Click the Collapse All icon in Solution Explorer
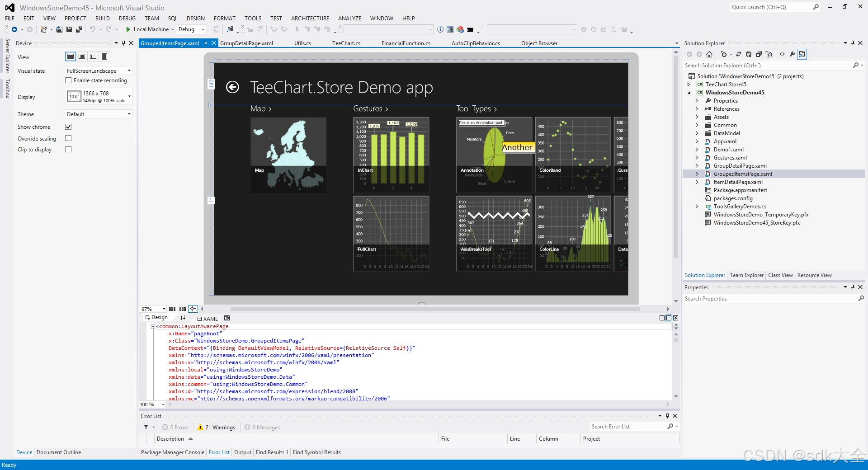Screen dimensions: 868x470 pyautogui.click(x=759, y=54)
